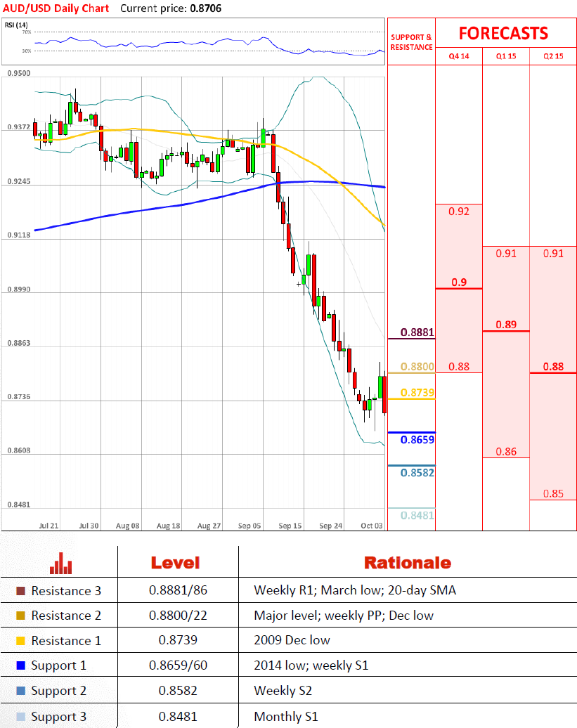This screenshot has height=728, width=577.
Task: Click the 0.91 value in Q1 15 column
Action: (x=506, y=254)
